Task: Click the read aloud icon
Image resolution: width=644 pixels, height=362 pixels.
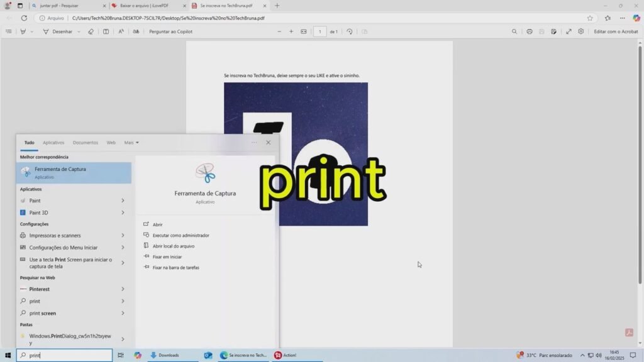Action: click(x=121, y=31)
